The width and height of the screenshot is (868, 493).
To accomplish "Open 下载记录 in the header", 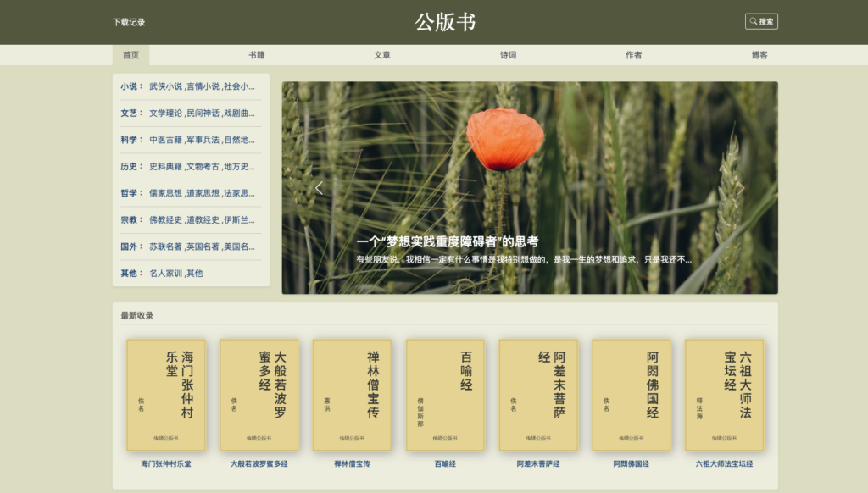I will (129, 22).
